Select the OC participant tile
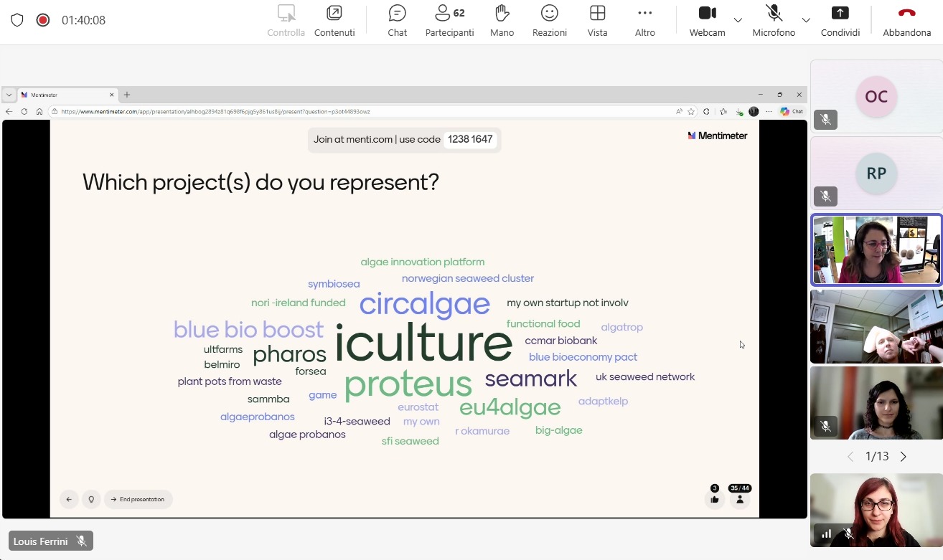Screen dimensions: 943x560 pos(876,96)
